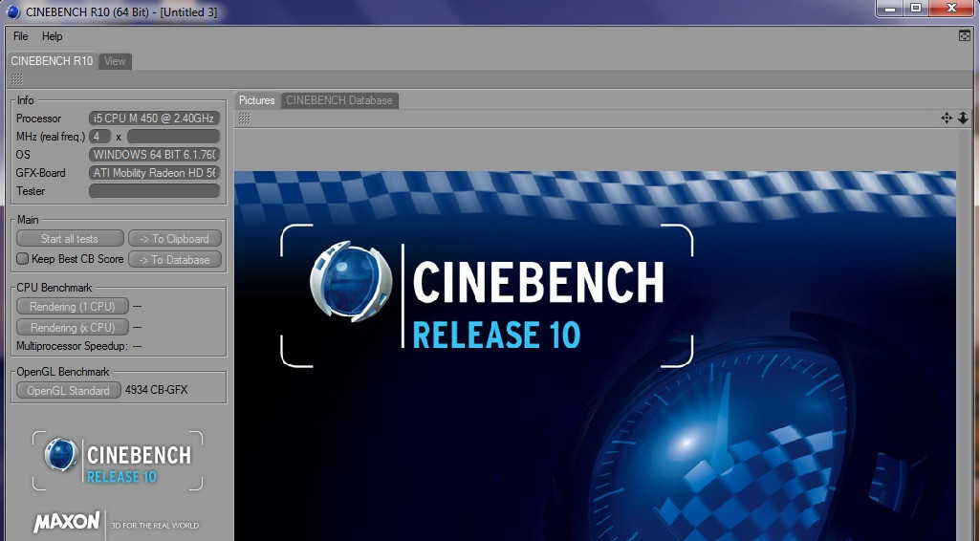Click the GFX-Board info field
980x541 pixels.
click(154, 172)
